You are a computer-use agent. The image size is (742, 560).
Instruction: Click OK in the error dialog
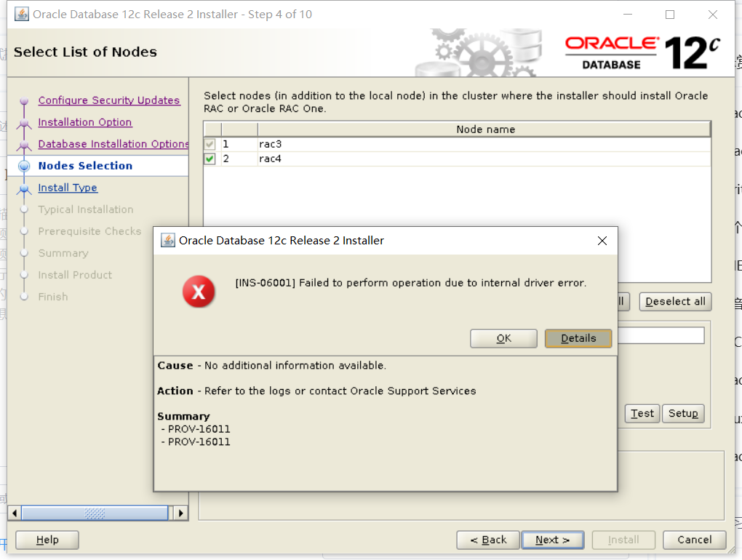pyautogui.click(x=503, y=338)
